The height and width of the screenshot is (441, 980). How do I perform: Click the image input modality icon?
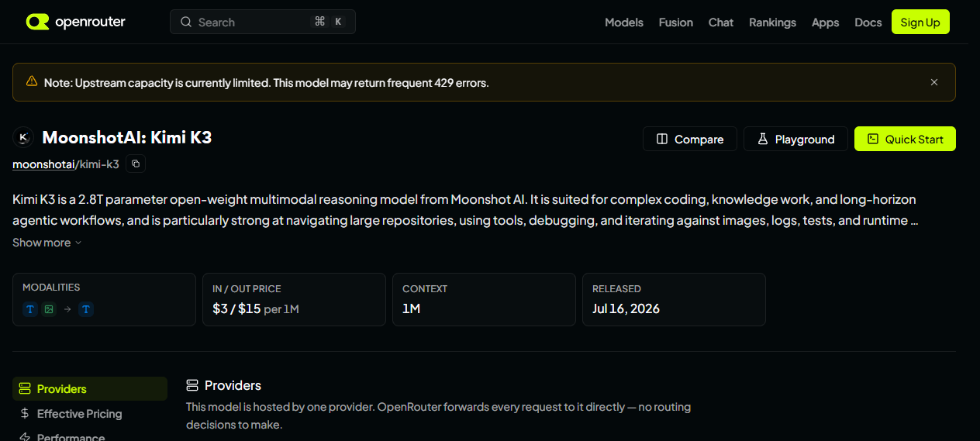(x=49, y=309)
